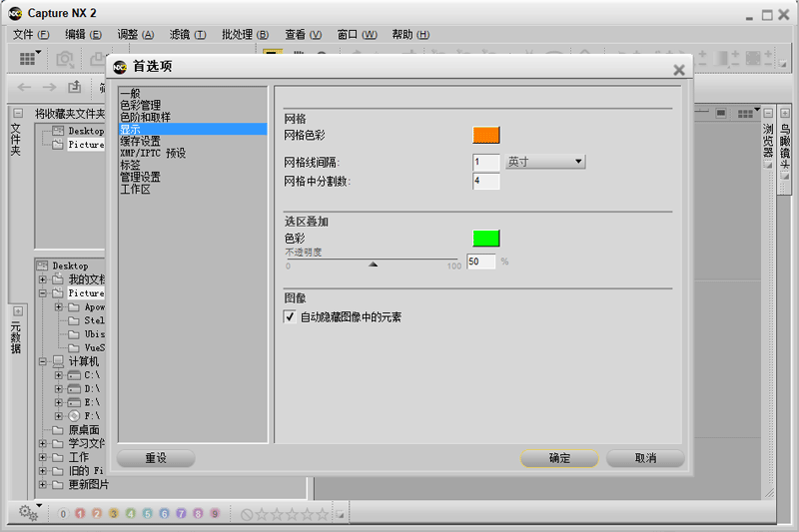Open the 英寸 unit dropdown
Screen dimensions: 799x532
tap(545, 162)
